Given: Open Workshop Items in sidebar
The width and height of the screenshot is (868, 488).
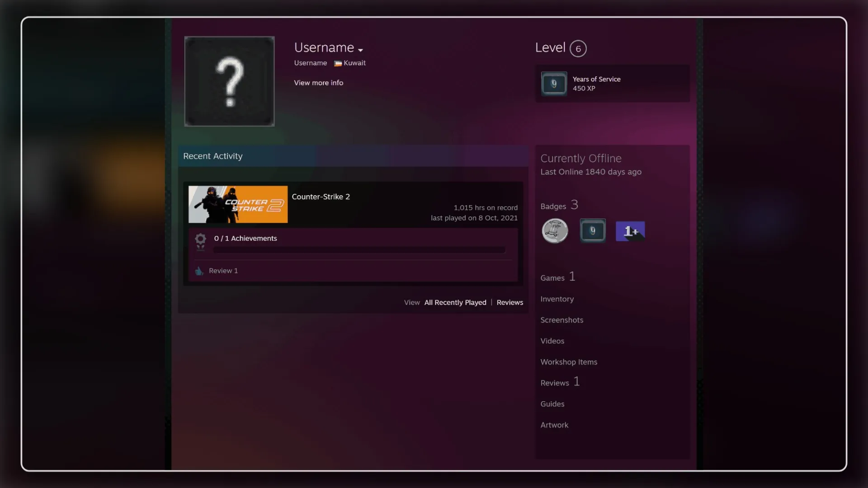Looking at the screenshot, I should [x=569, y=362].
